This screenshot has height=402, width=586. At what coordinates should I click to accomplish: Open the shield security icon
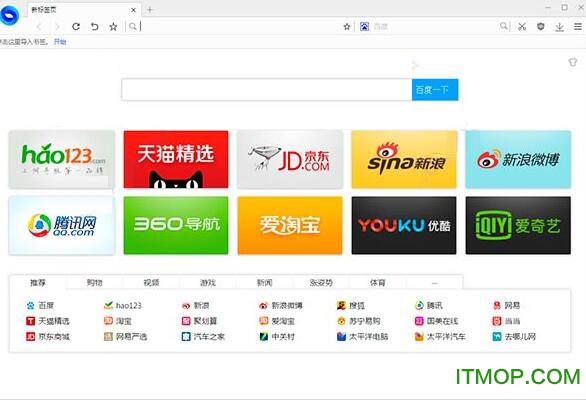(x=540, y=27)
